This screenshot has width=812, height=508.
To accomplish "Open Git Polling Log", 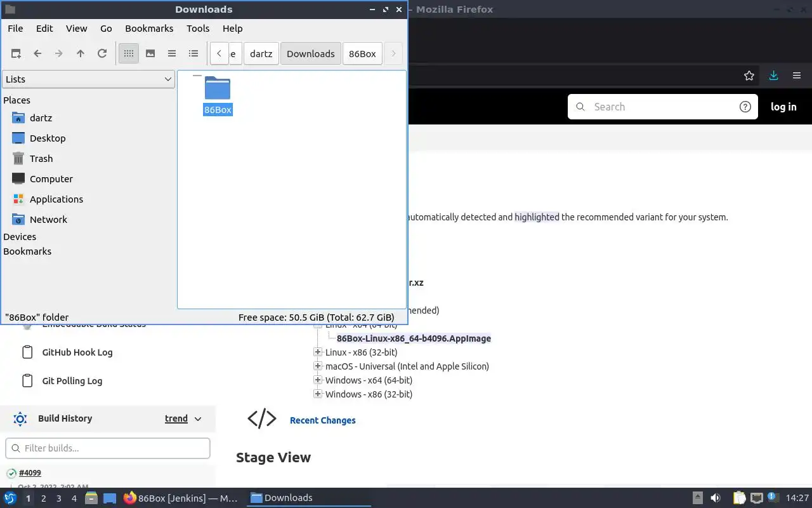I will [x=72, y=381].
